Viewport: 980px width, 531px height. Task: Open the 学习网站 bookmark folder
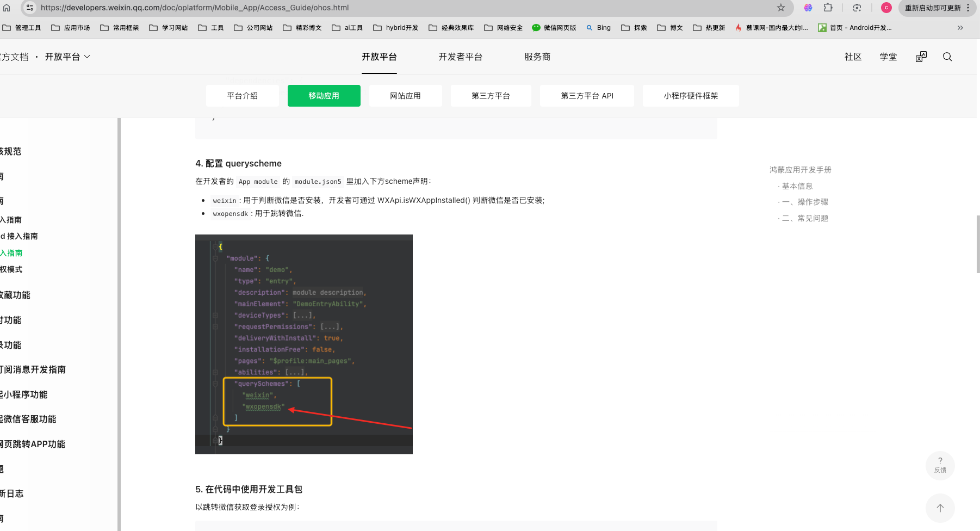(169, 28)
